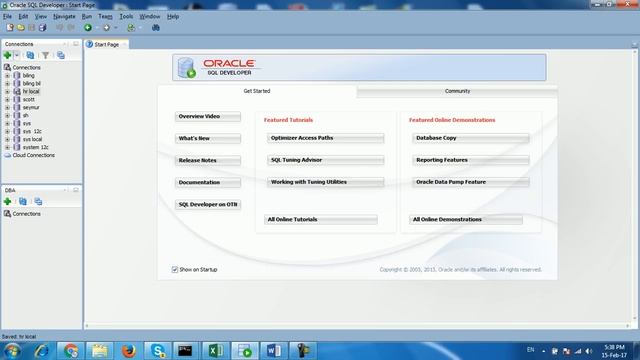Open the Back button history dropdown arrow
The height and width of the screenshot is (360, 640).
tap(97, 28)
